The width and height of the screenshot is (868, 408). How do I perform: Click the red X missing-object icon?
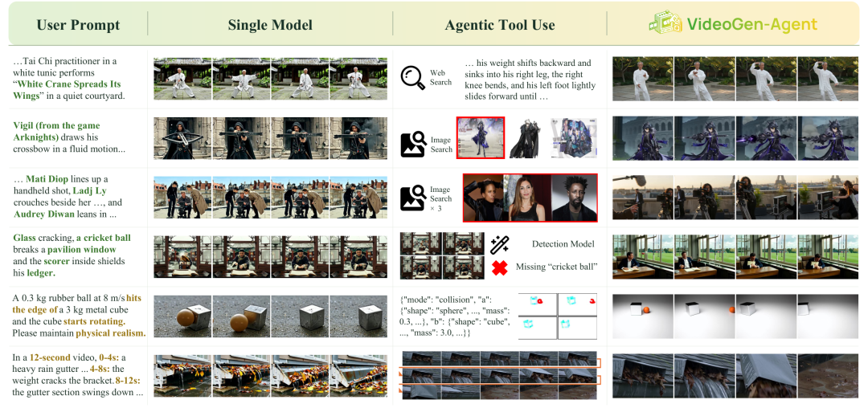point(499,267)
